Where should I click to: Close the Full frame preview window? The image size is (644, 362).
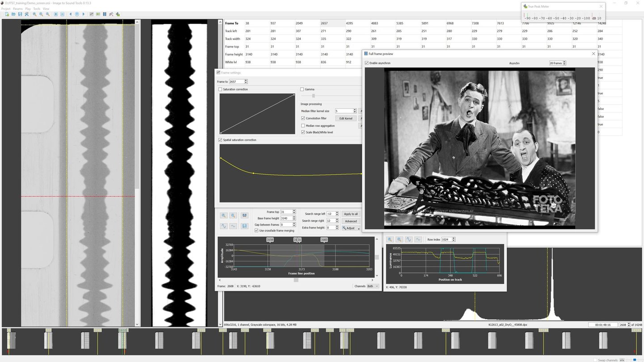tap(593, 54)
